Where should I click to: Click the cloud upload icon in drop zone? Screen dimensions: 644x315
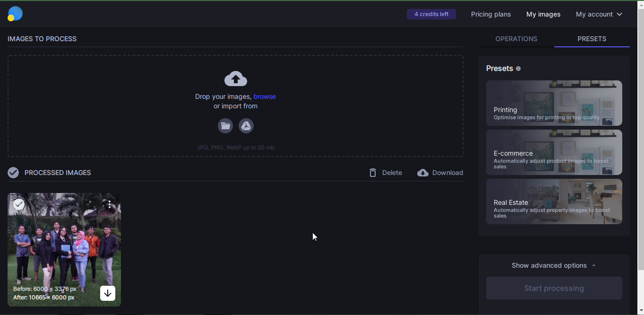(x=236, y=79)
